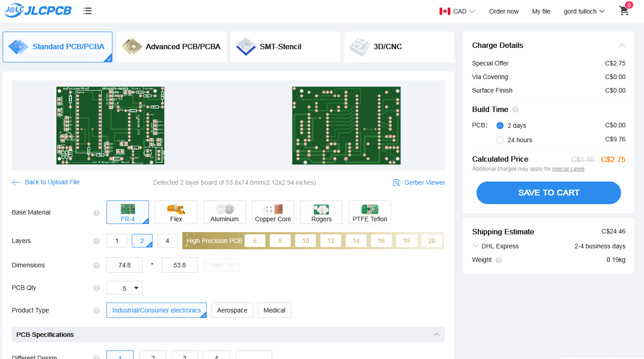The image size is (644, 359).
Task: Click the SAVE TO CART button
Action: [549, 193]
